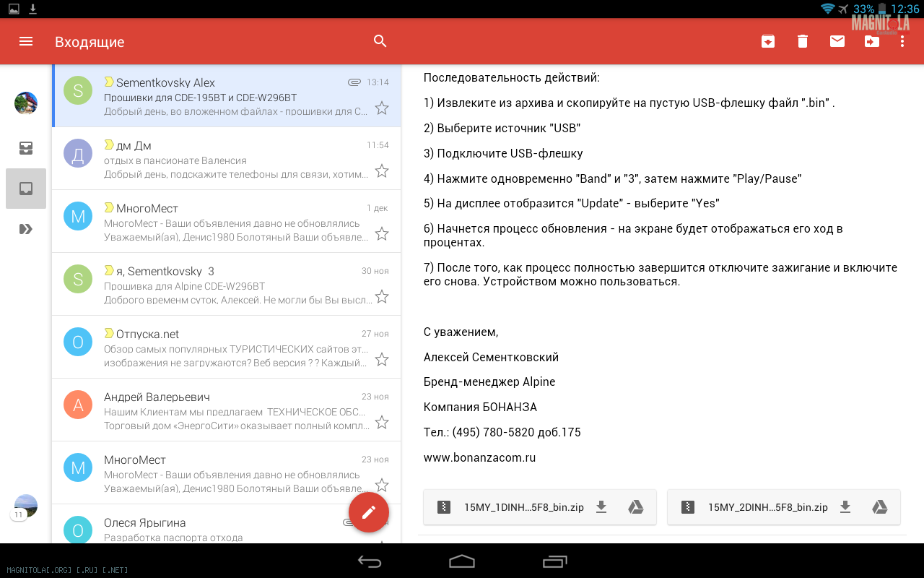The height and width of the screenshot is (578, 924).
Task: Open email from дм Дм
Action: pyautogui.click(x=227, y=158)
